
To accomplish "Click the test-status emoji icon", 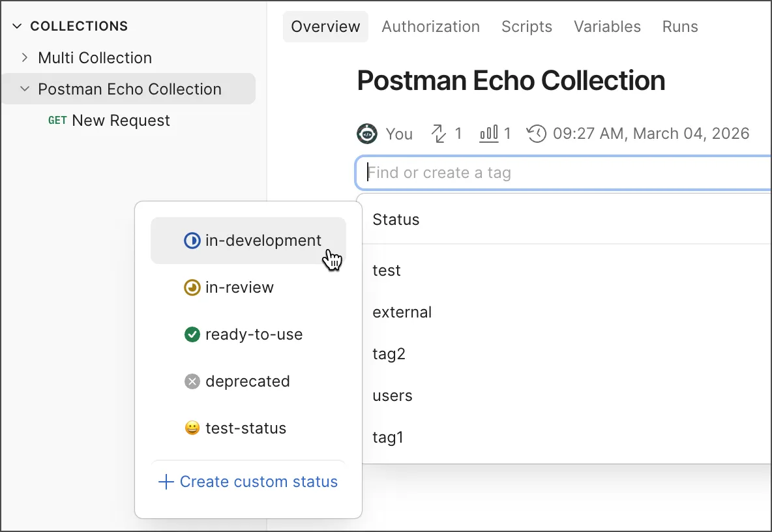I will click(x=192, y=428).
